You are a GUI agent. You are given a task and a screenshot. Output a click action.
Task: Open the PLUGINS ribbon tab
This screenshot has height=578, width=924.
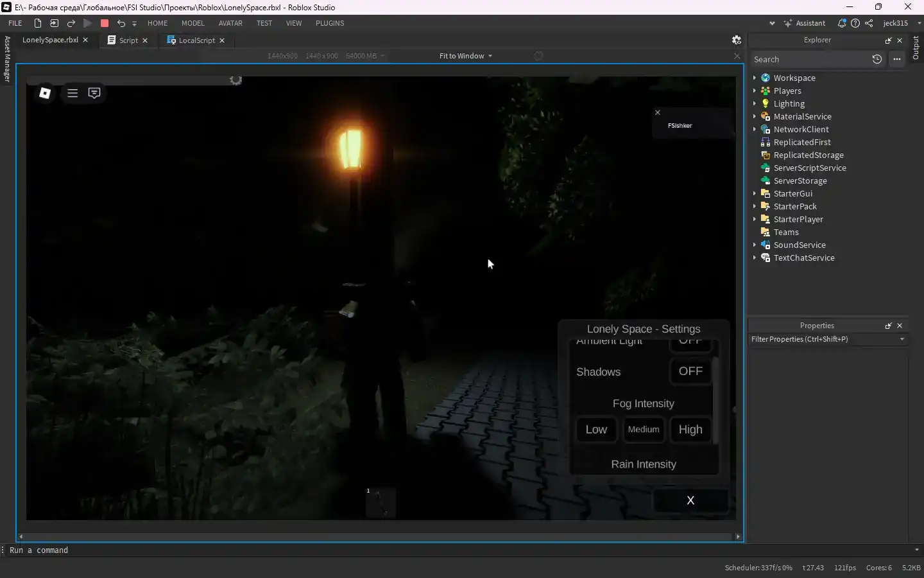coord(330,23)
